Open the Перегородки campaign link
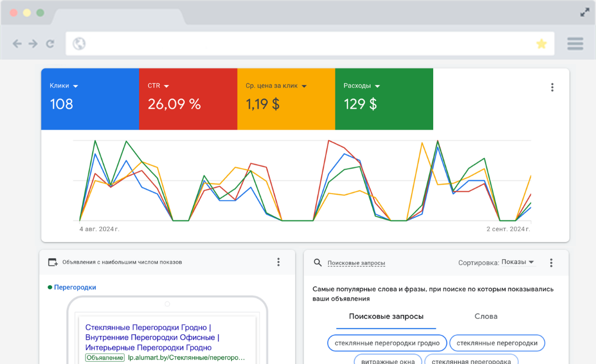This screenshot has width=596, height=364. pos(75,287)
